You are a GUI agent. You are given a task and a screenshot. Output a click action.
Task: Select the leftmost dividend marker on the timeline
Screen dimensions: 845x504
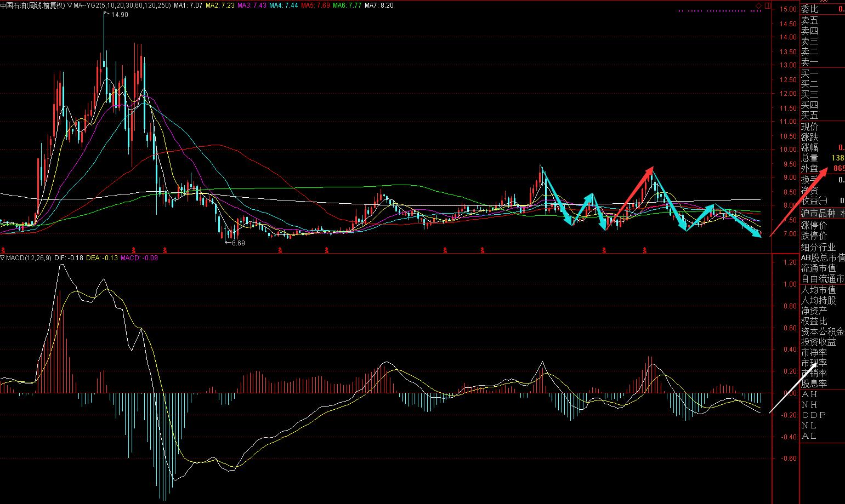(2, 249)
